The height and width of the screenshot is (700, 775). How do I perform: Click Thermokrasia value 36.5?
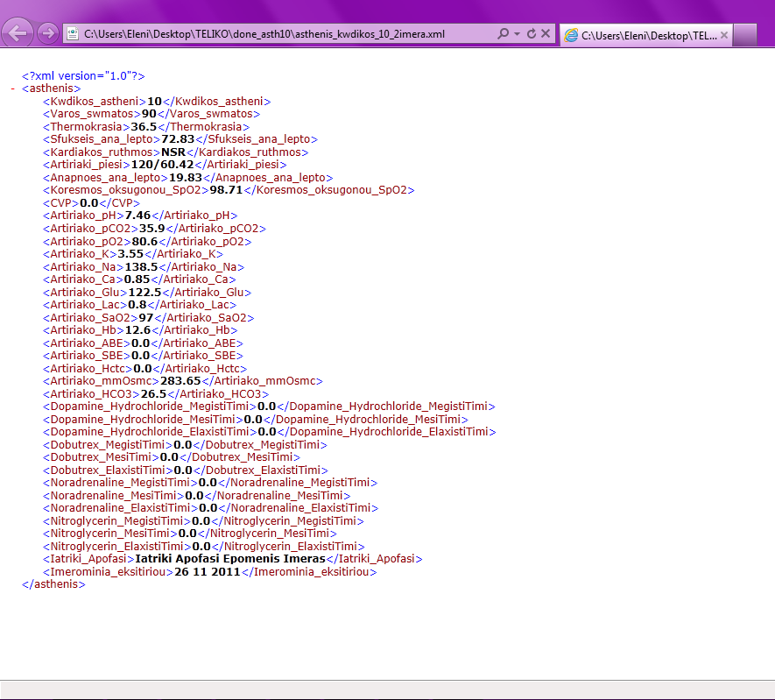(x=144, y=126)
